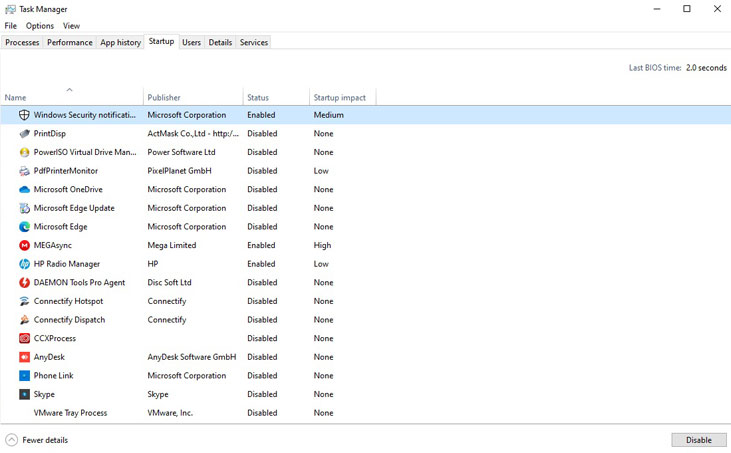
Task: Click the 'High' startup impact value
Action: [322, 246]
